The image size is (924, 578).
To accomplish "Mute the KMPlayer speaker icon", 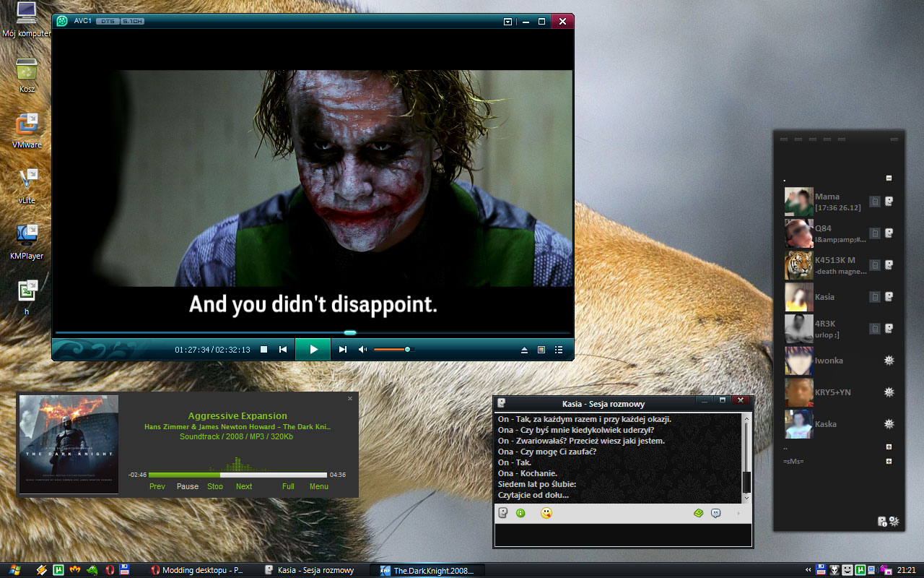I will pyautogui.click(x=362, y=350).
